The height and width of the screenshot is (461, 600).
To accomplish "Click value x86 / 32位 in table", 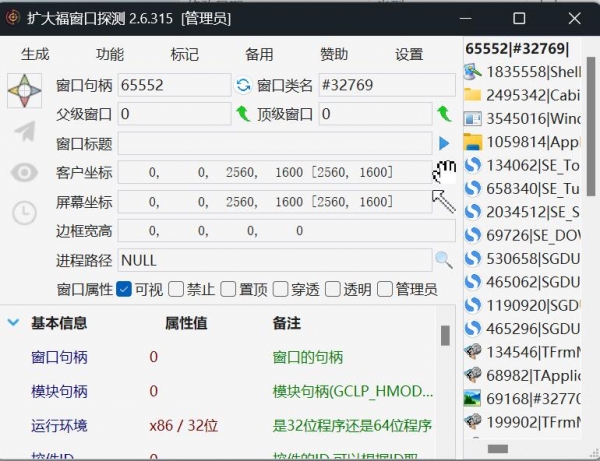I will pyautogui.click(x=184, y=425).
